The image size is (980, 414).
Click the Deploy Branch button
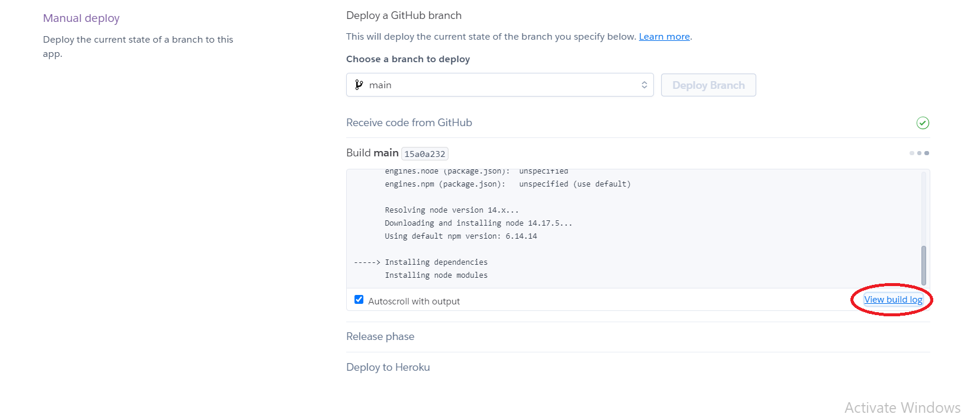(708, 85)
